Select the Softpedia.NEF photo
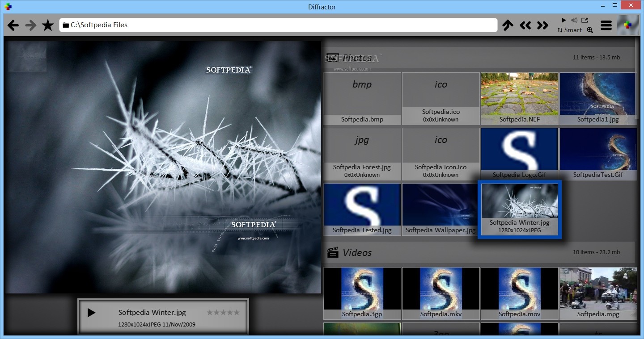644x339 pixels. point(520,99)
